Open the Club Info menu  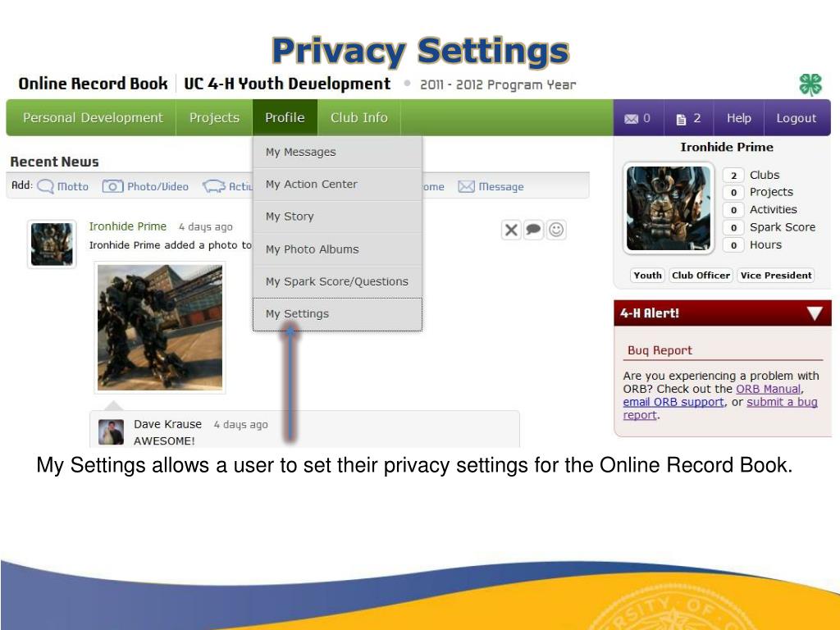point(359,118)
